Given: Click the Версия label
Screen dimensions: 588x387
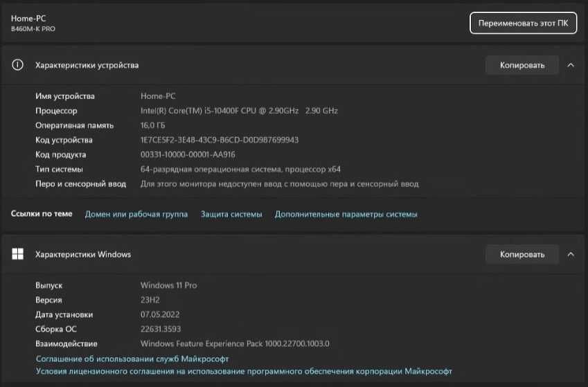Looking at the screenshot, I should pyautogui.click(x=48, y=300).
